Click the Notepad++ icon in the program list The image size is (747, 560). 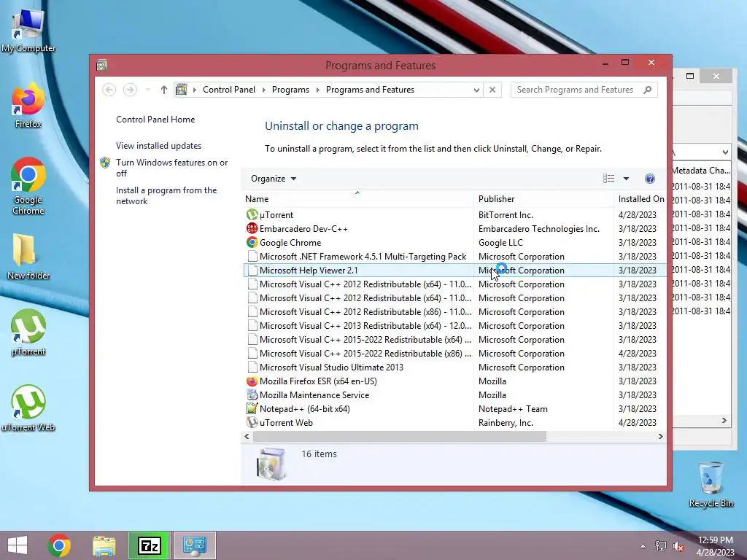[252, 408]
